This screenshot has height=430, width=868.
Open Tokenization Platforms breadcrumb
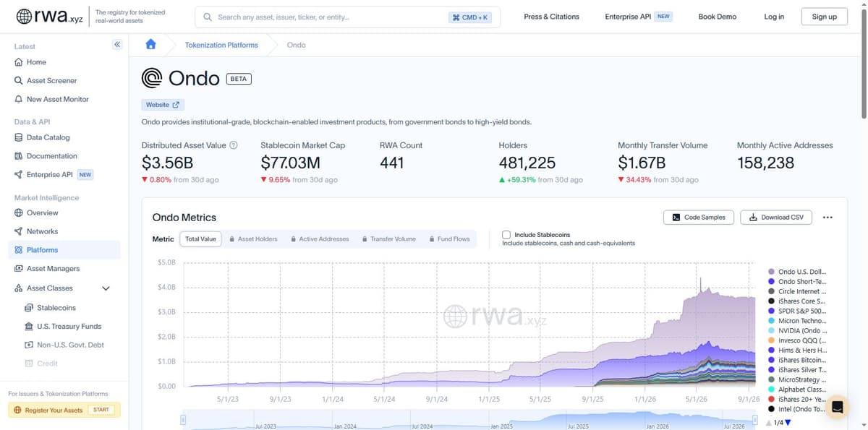point(221,45)
